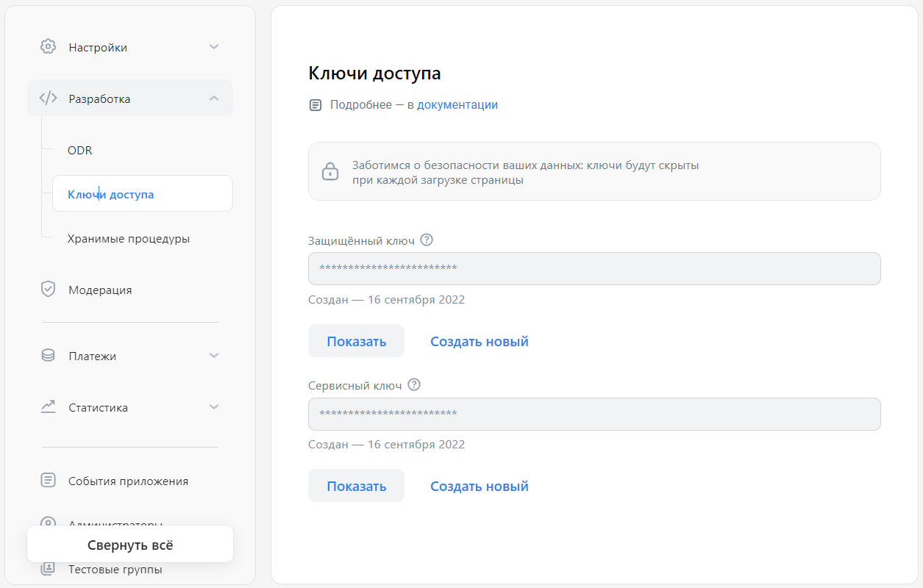This screenshot has height=588, width=923.
Task: Open the help tooltip for Сервисный ключ
Action: [413, 384]
